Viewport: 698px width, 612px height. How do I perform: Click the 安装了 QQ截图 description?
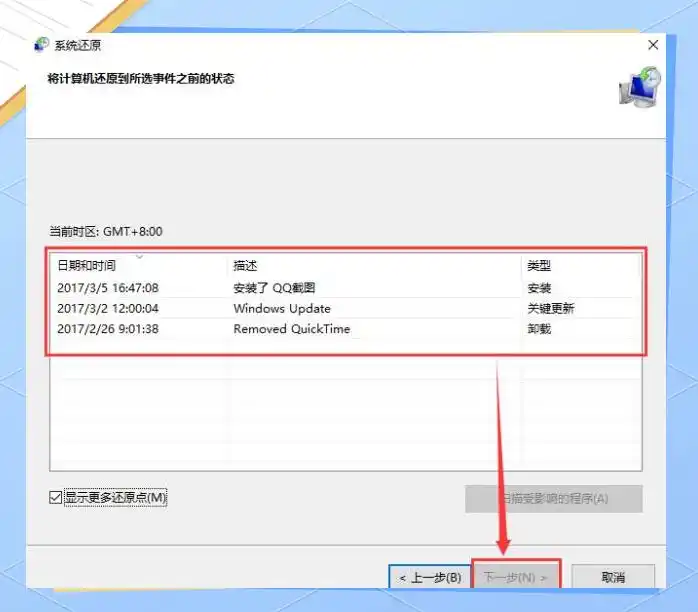point(274,288)
